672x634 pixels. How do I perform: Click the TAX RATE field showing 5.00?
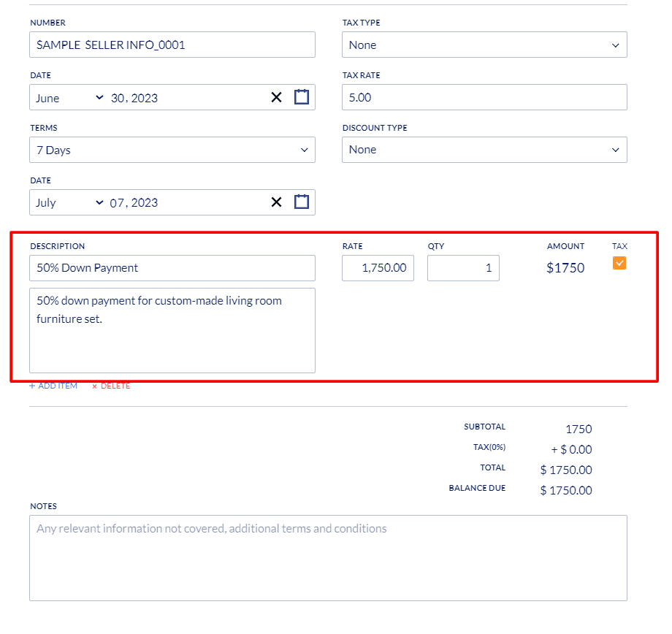(x=484, y=96)
